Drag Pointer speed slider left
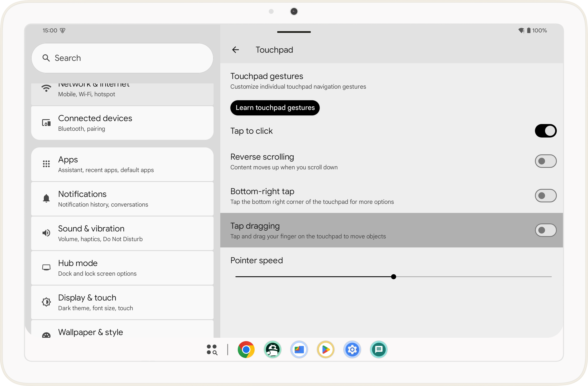The height and width of the screenshot is (386, 588). [392, 276]
